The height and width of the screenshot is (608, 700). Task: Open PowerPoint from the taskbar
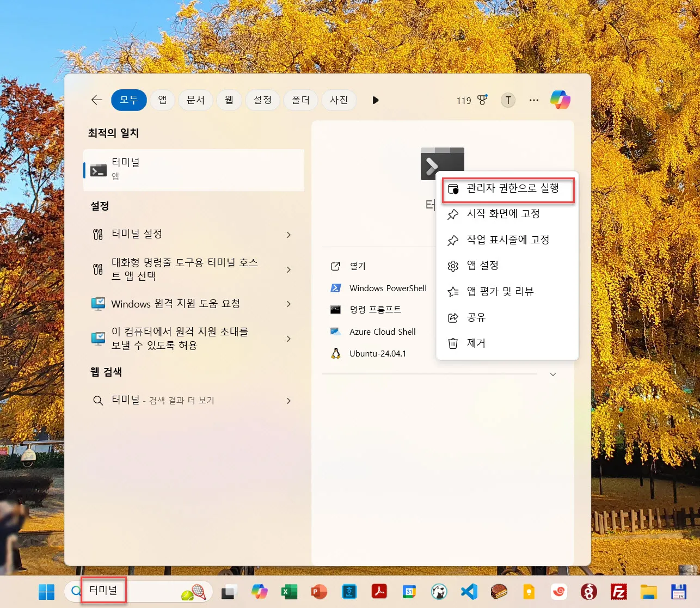tap(318, 591)
